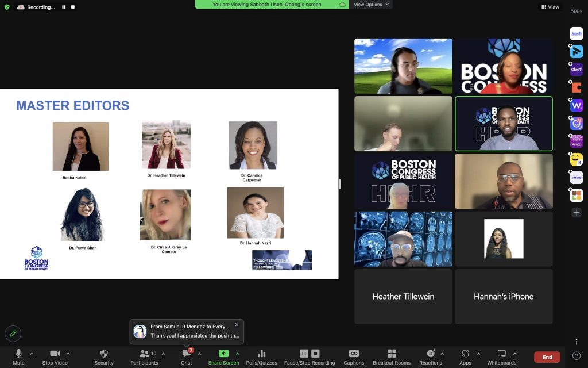Stop the camera video
588x368 pixels.
(x=55, y=356)
